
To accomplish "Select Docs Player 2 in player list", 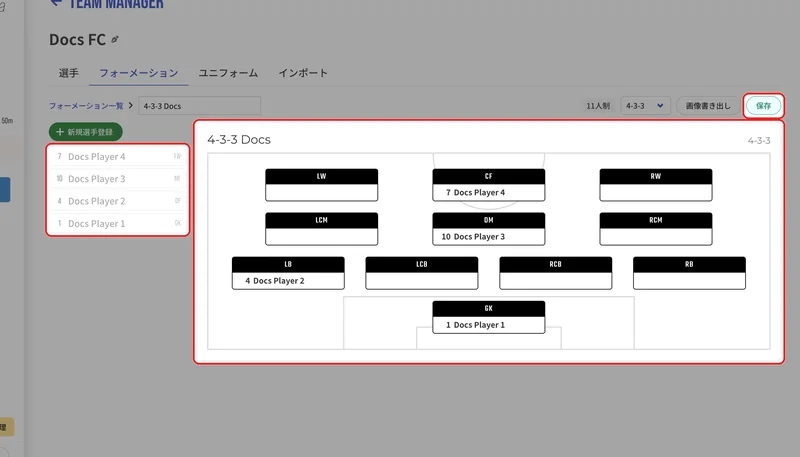I will [118, 201].
